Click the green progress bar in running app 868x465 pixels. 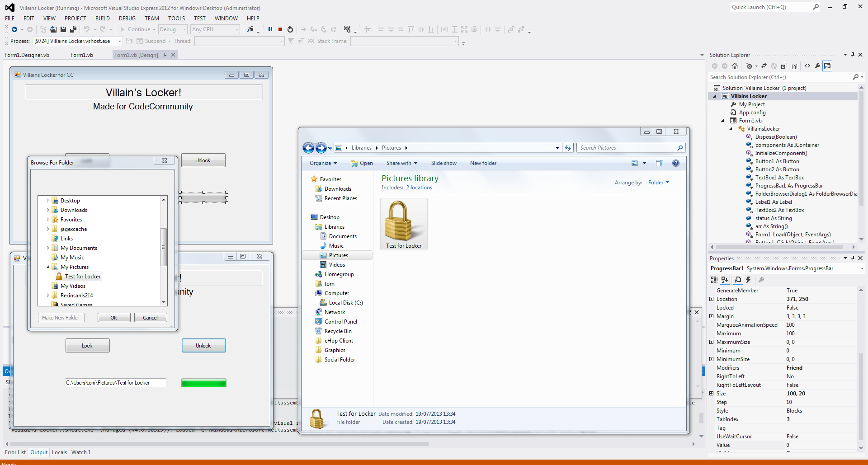204,383
